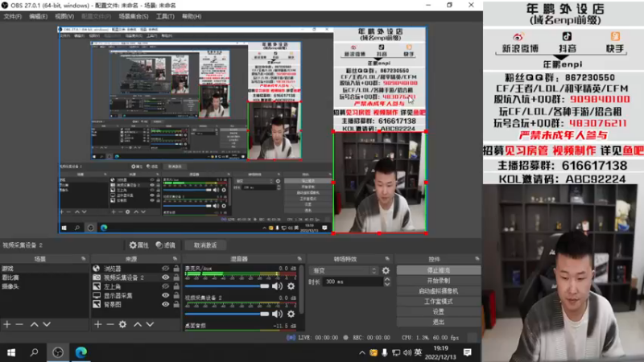The image size is (644, 362).
Task: Move the selected source down
Action: pyautogui.click(x=150, y=324)
